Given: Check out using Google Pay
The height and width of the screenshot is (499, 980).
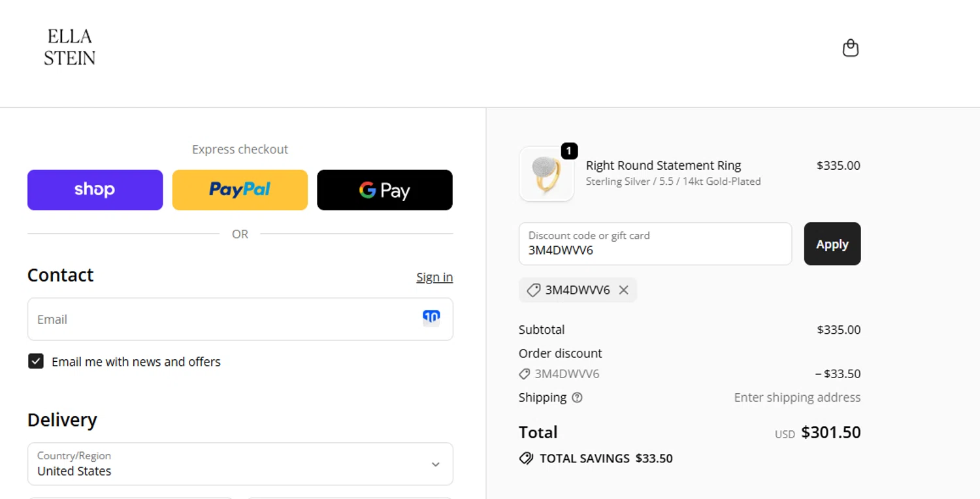Looking at the screenshot, I should pos(385,190).
